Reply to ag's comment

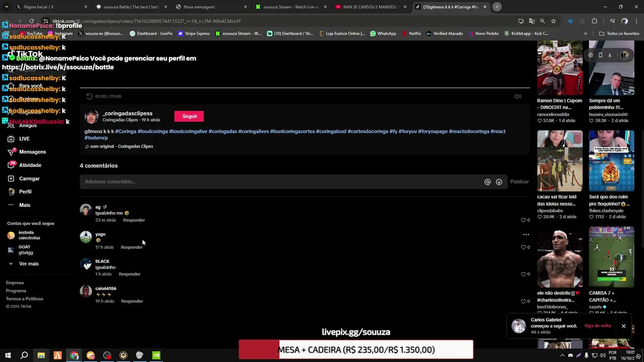[x=134, y=220]
